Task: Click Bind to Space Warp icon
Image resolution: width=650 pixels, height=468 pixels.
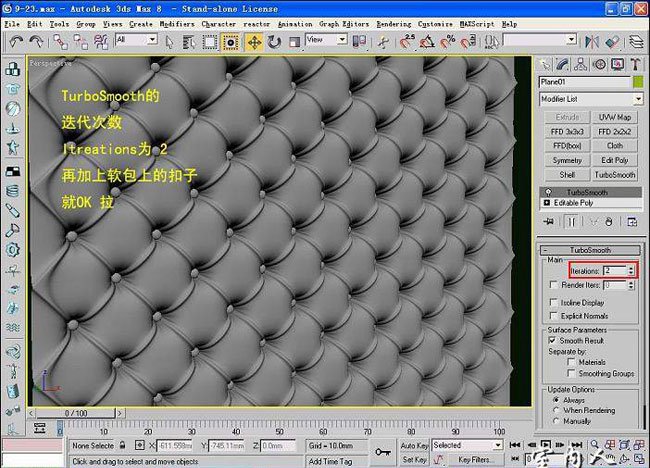Action: coord(101,42)
